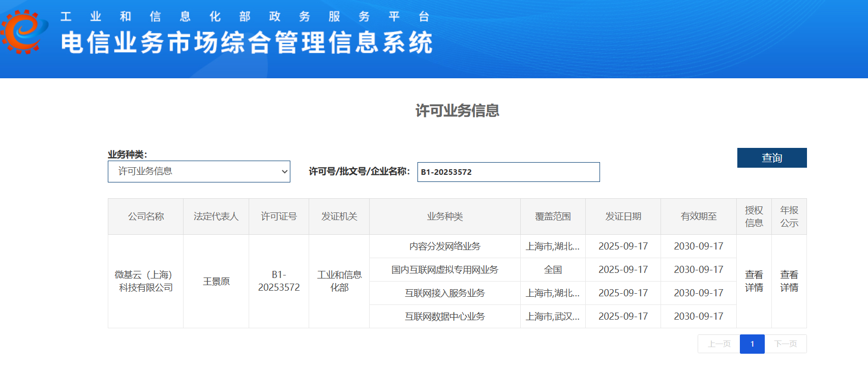Open 查看详情 under 年报公示 column
868x371 pixels.
tap(789, 281)
